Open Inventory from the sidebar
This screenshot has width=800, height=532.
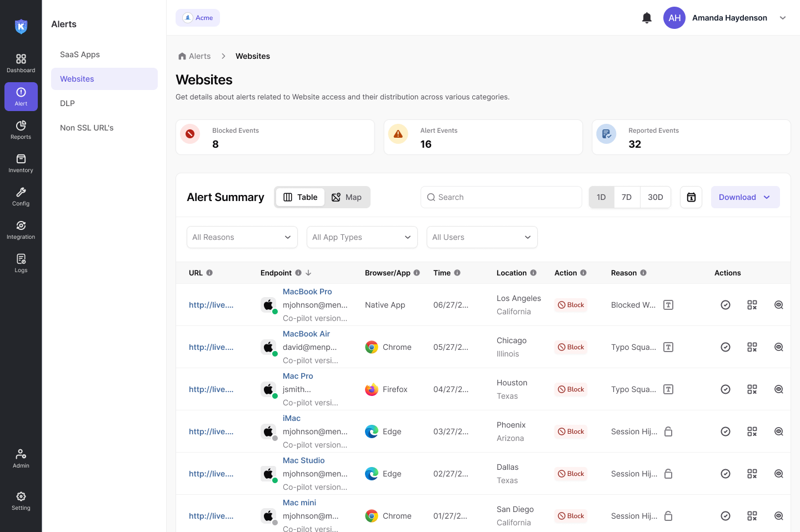[x=21, y=163]
